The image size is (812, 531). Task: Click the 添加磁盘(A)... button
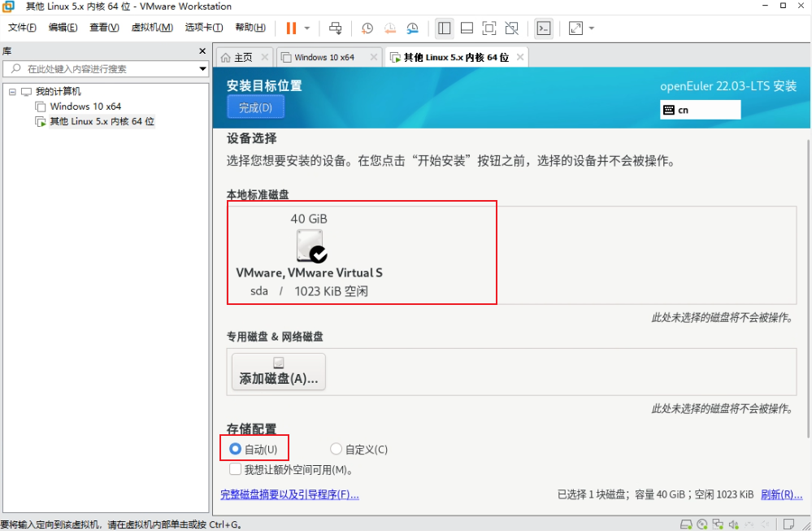click(x=279, y=372)
